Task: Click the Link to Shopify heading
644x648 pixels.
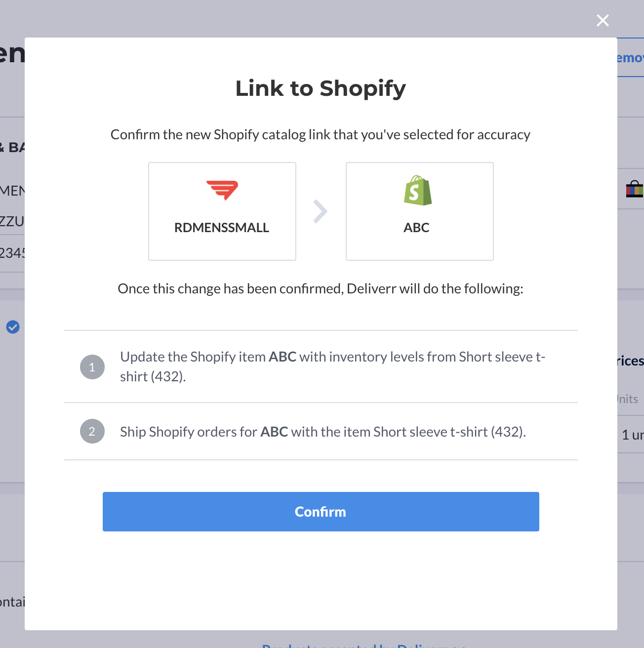Action: (x=321, y=88)
